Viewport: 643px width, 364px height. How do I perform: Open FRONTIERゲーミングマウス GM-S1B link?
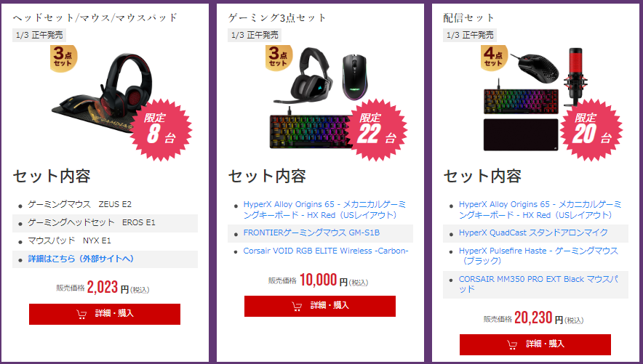click(311, 232)
